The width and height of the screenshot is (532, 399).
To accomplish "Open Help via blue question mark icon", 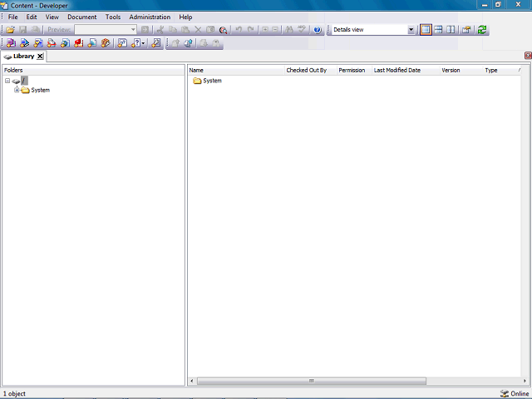I will coord(318,30).
